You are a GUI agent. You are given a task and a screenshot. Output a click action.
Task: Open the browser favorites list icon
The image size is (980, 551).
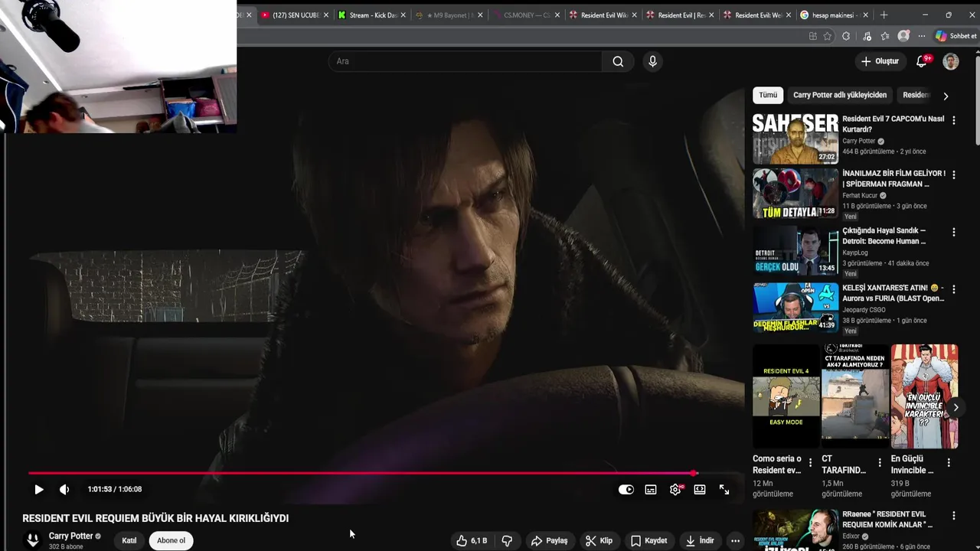(885, 36)
